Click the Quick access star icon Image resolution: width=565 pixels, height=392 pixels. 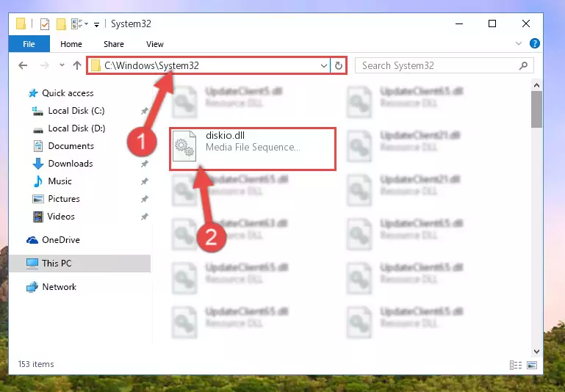point(33,93)
